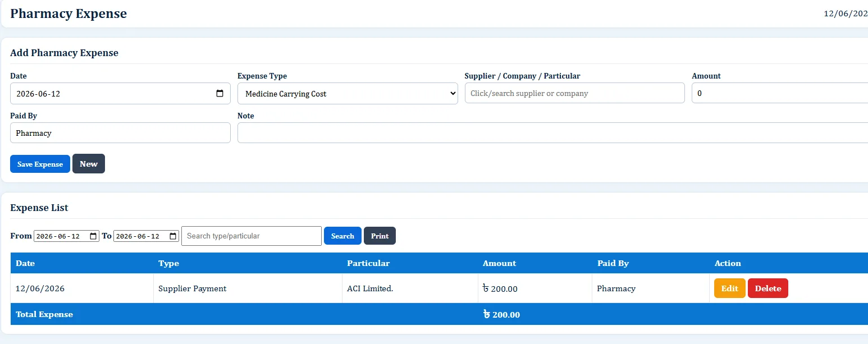Click the New button
868x344 pixels.
89,164
